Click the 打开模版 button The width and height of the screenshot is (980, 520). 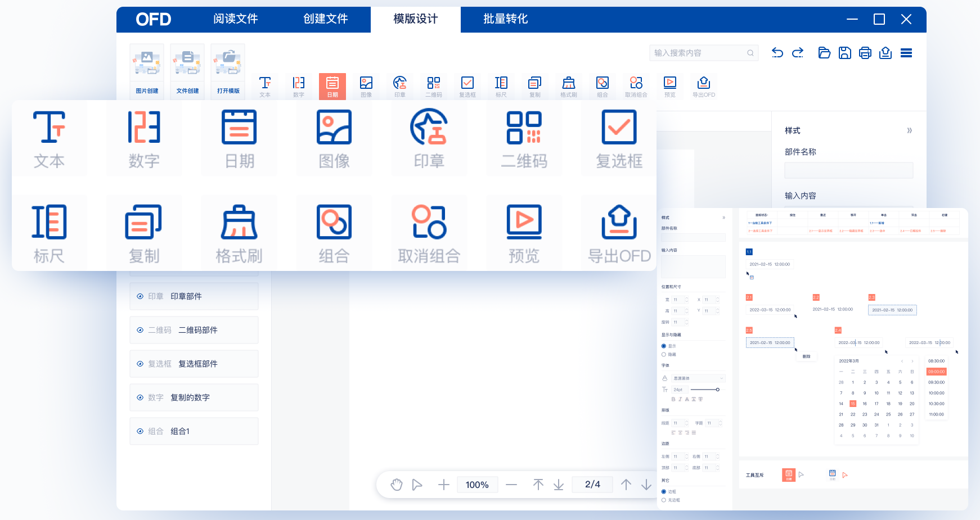tap(228, 72)
